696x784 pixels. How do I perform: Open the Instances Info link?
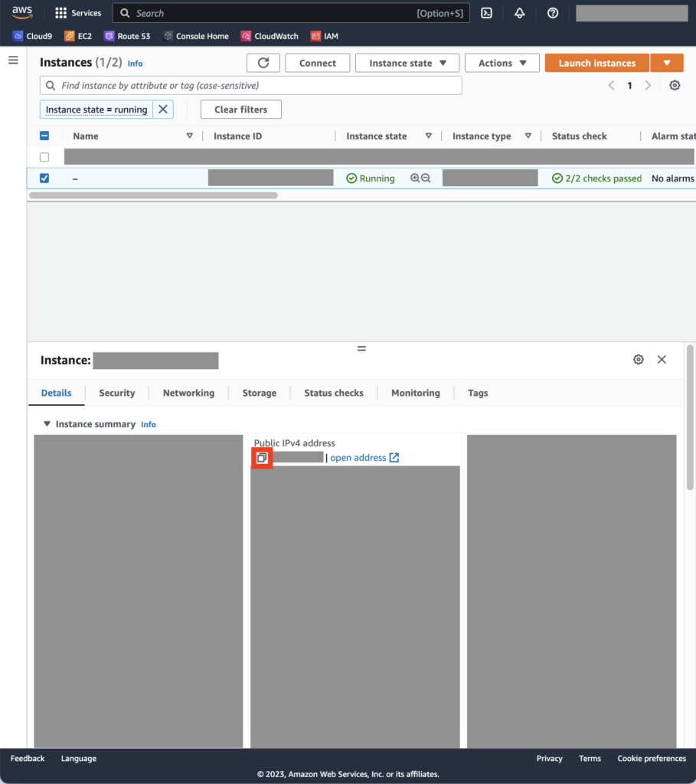coord(135,64)
